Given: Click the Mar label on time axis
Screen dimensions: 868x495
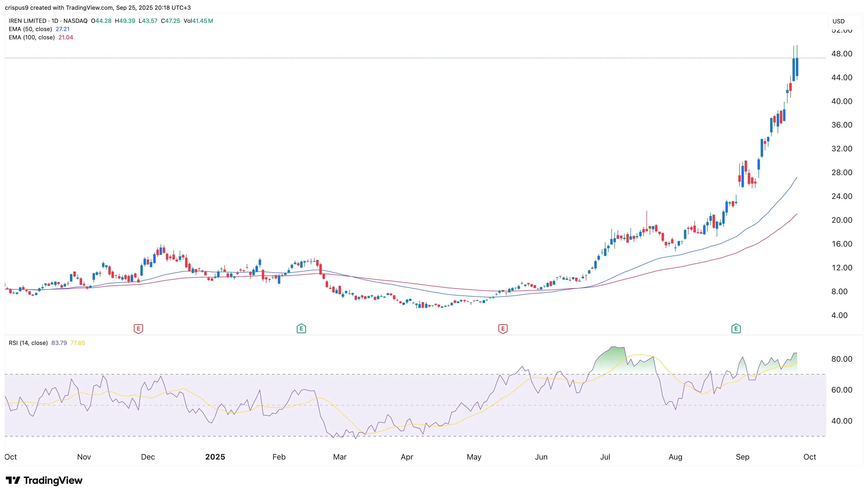Looking at the screenshot, I should 340,457.
